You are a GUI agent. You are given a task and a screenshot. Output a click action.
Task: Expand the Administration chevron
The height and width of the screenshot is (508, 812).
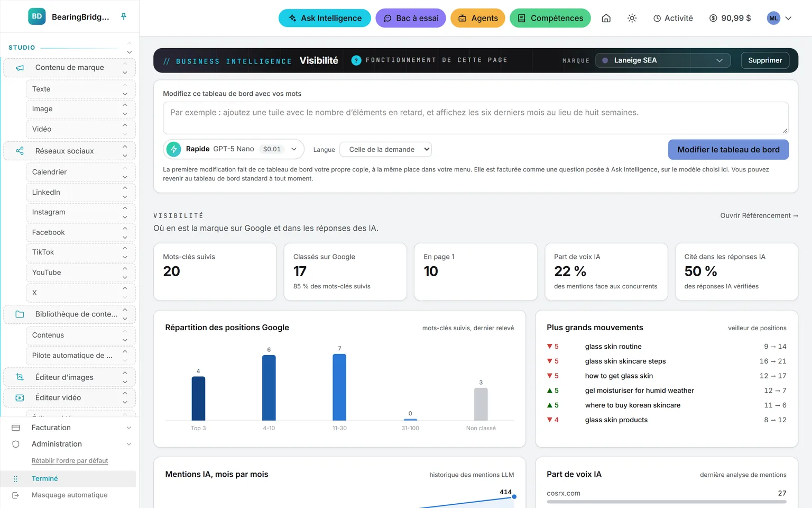point(129,444)
